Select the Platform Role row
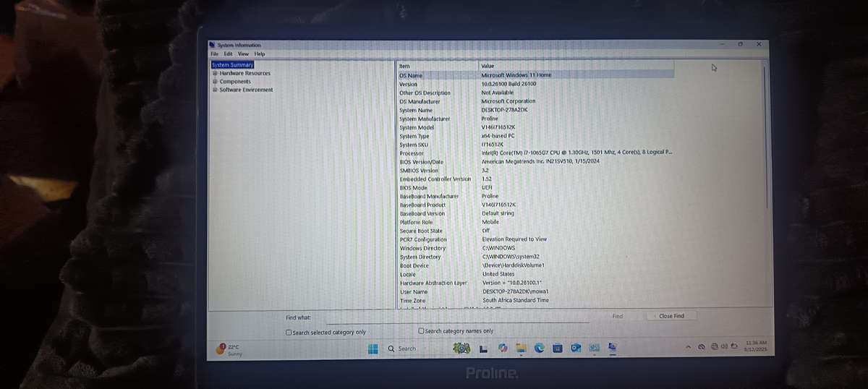Image resolution: width=868 pixels, height=389 pixels. pyautogui.click(x=535, y=222)
